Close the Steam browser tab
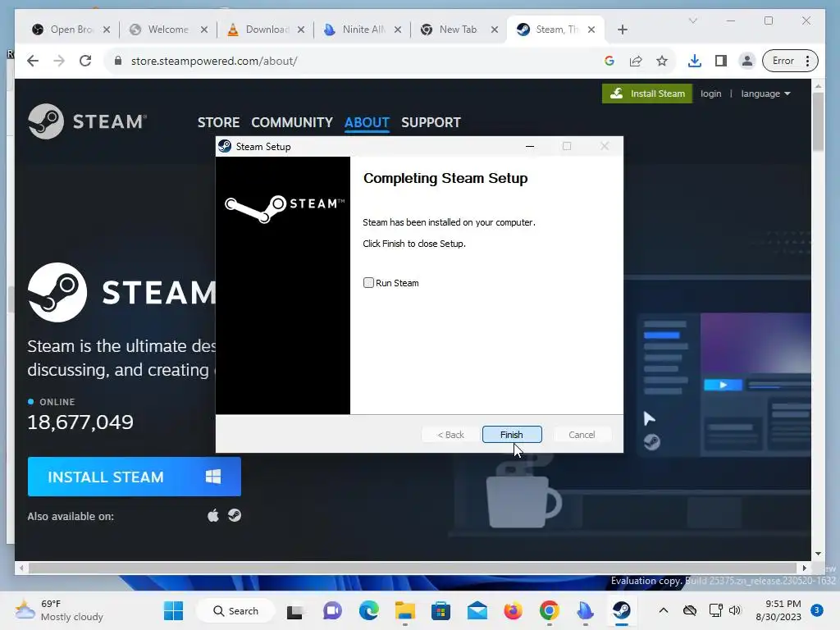 coord(591,30)
